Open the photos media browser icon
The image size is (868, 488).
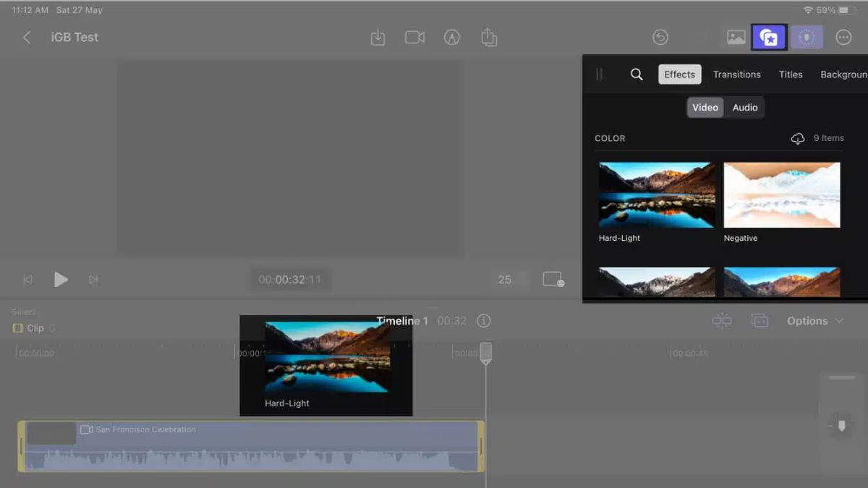tap(736, 38)
